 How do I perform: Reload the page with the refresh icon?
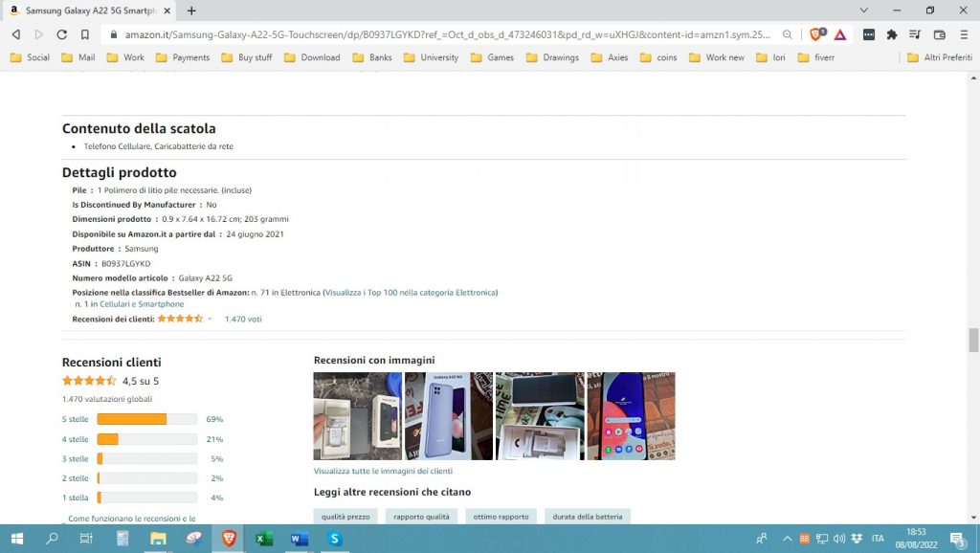point(62,34)
